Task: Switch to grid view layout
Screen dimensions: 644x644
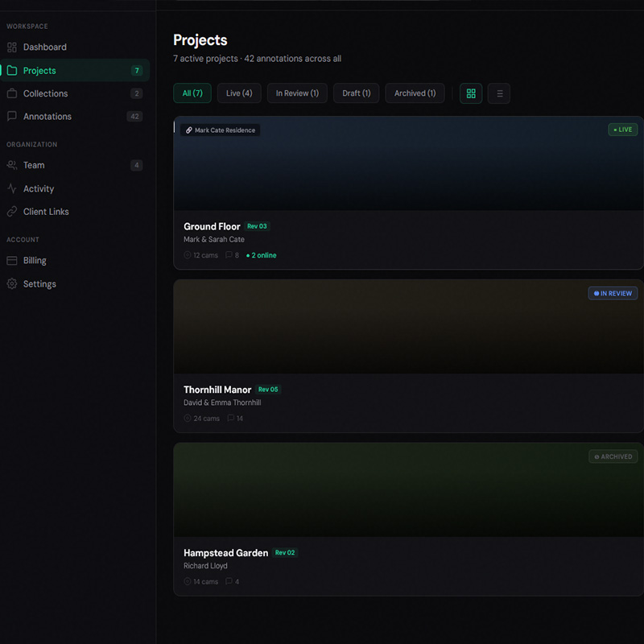Action: point(471,93)
